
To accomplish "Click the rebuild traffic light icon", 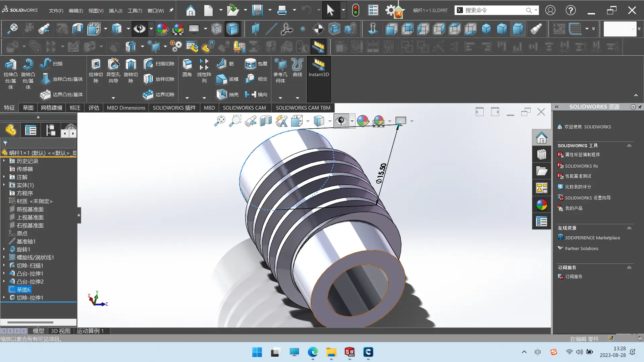I will tap(356, 10).
